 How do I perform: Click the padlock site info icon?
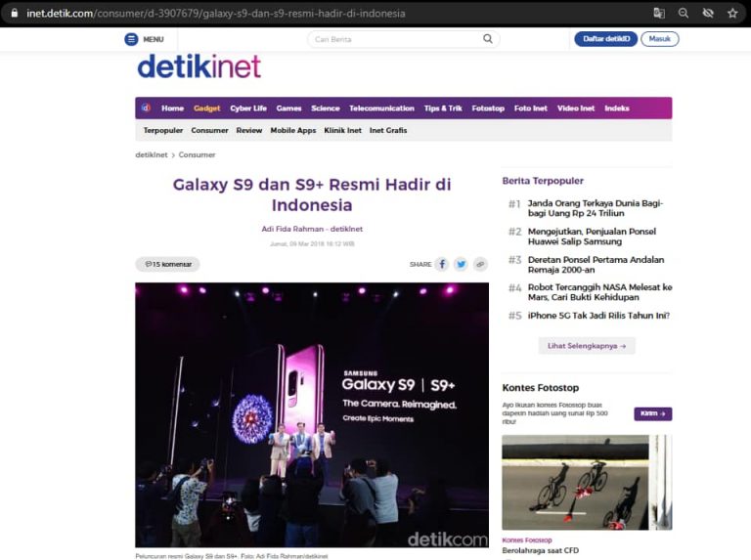[15, 14]
